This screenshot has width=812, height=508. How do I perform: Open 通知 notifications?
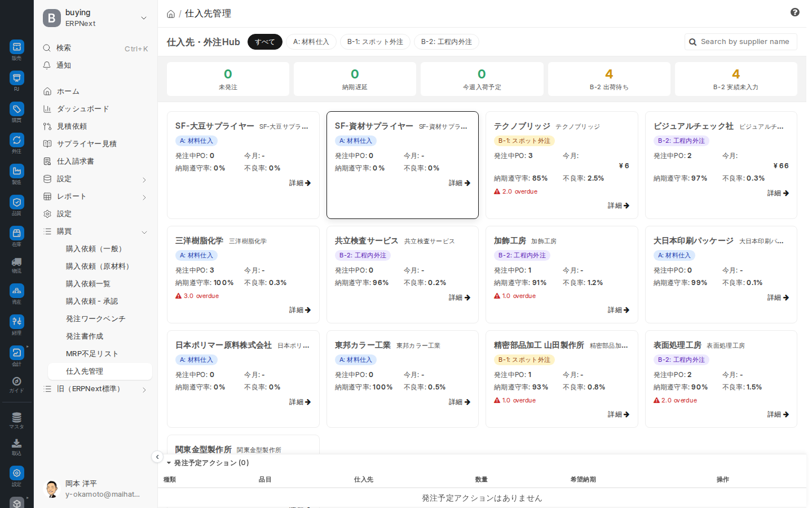(96, 65)
